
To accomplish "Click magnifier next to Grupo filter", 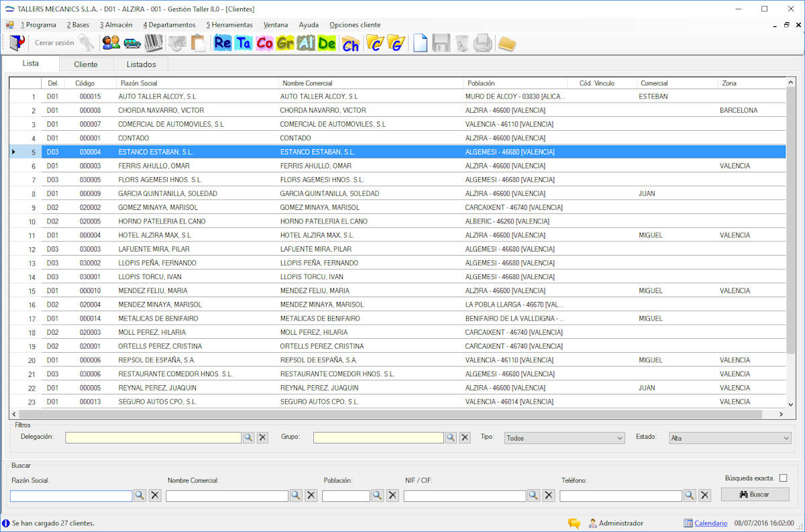I will (x=451, y=437).
